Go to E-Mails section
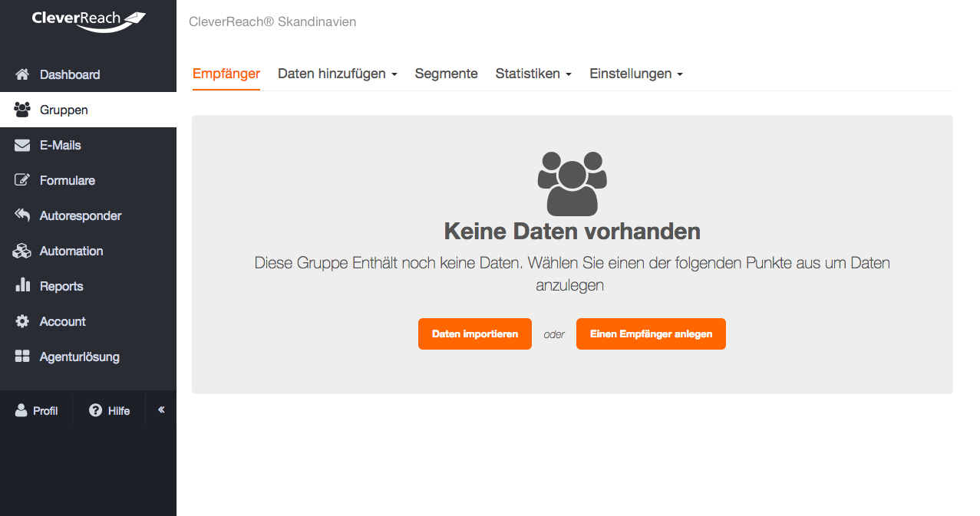The image size is (980, 516). [x=88, y=145]
